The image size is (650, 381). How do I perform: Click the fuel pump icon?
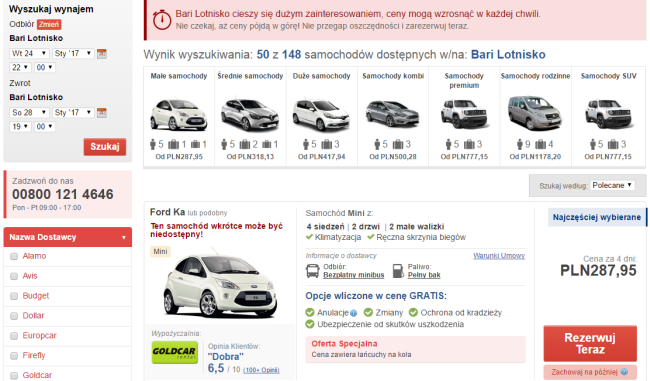[x=398, y=271]
